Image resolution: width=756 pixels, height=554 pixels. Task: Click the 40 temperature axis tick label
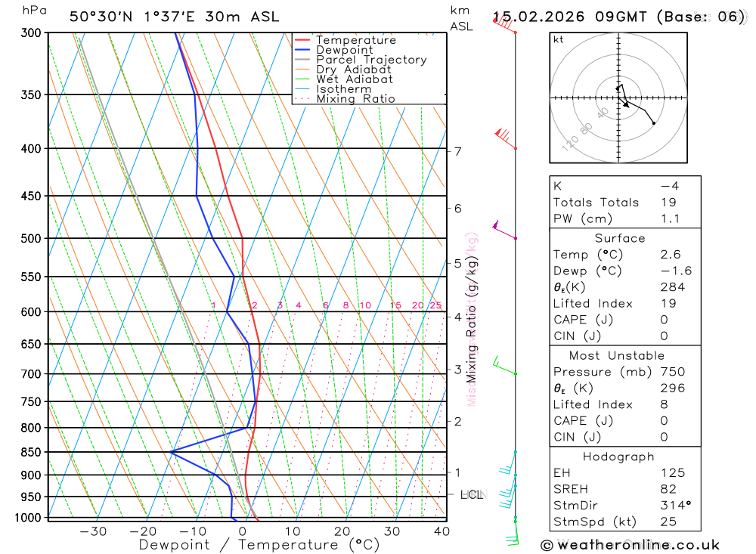tap(442, 531)
